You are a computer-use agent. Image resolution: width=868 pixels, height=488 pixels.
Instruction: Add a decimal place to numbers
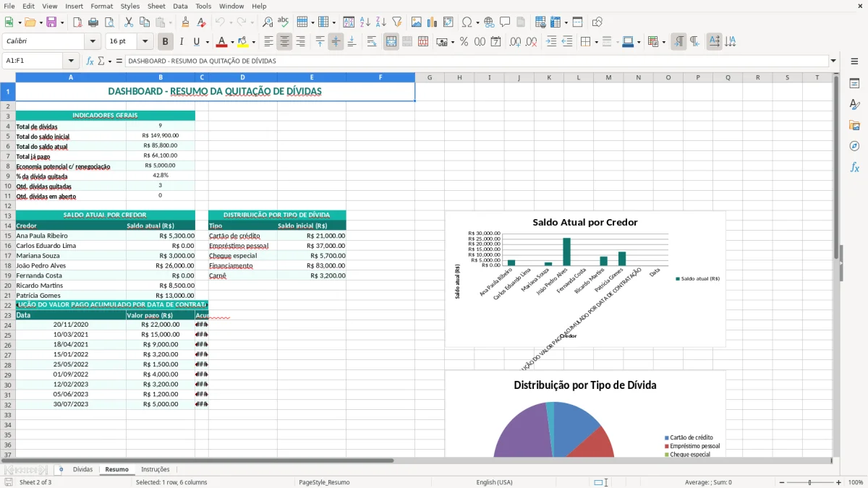514,42
